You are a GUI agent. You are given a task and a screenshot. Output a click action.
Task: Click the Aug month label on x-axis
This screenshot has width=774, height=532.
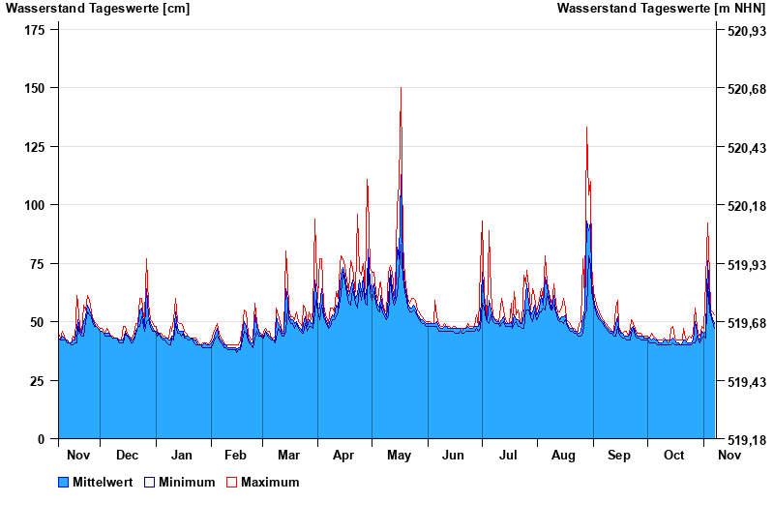coord(563,455)
